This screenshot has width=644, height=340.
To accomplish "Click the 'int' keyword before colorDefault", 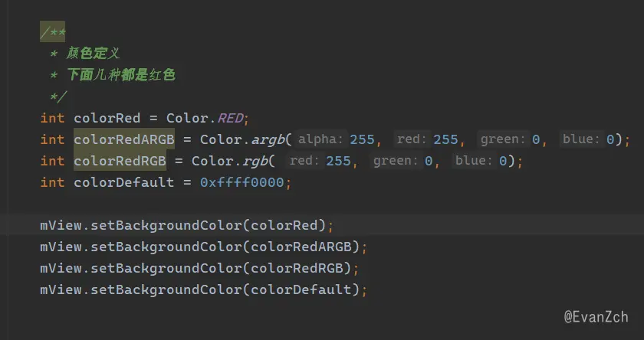I will tap(53, 182).
